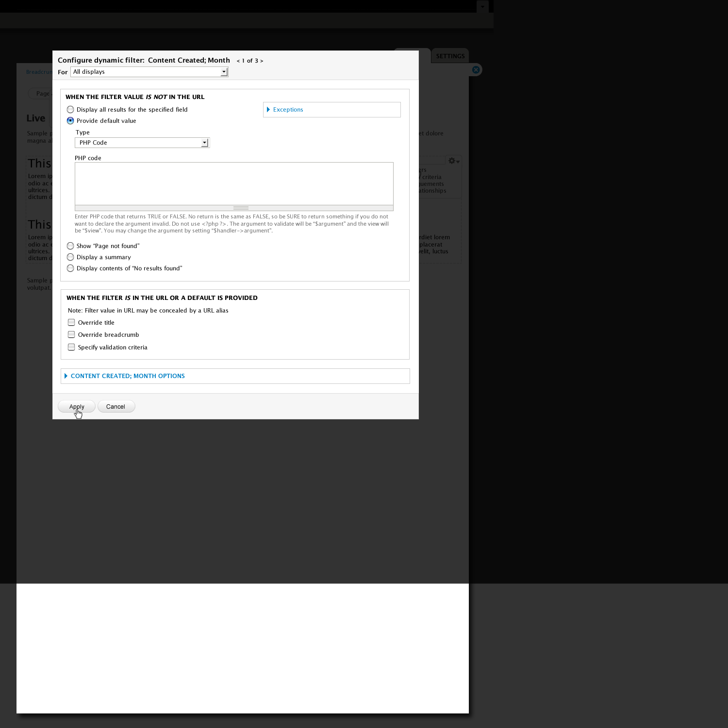The width and height of the screenshot is (728, 728).
Task: Choose 'Show Page not found' option
Action: [x=71, y=246]
